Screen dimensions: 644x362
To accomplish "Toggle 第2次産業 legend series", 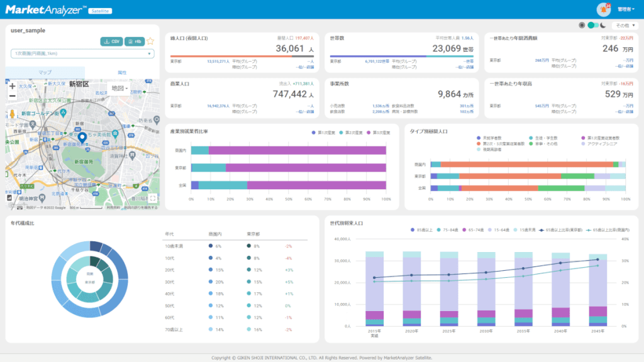I will click(x=351, y=133).
